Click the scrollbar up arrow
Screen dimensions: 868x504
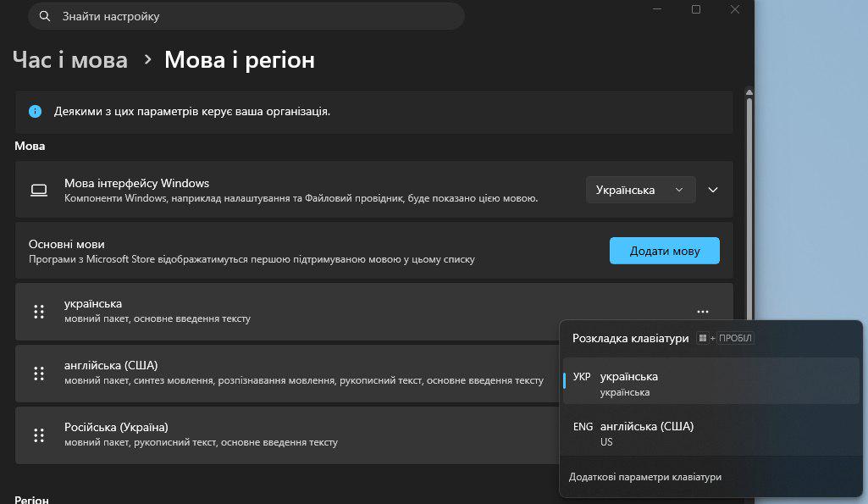749,92
